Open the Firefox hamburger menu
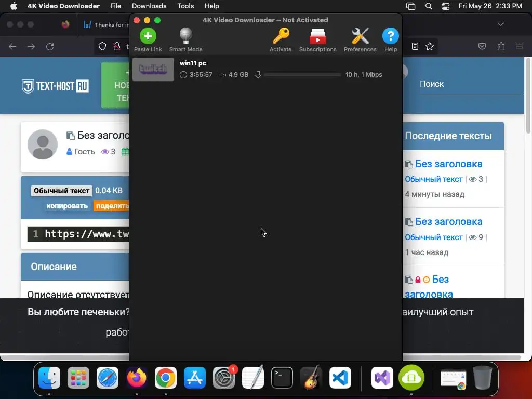Viewport: 532px width, 399px height. click(x=520, y=46)
